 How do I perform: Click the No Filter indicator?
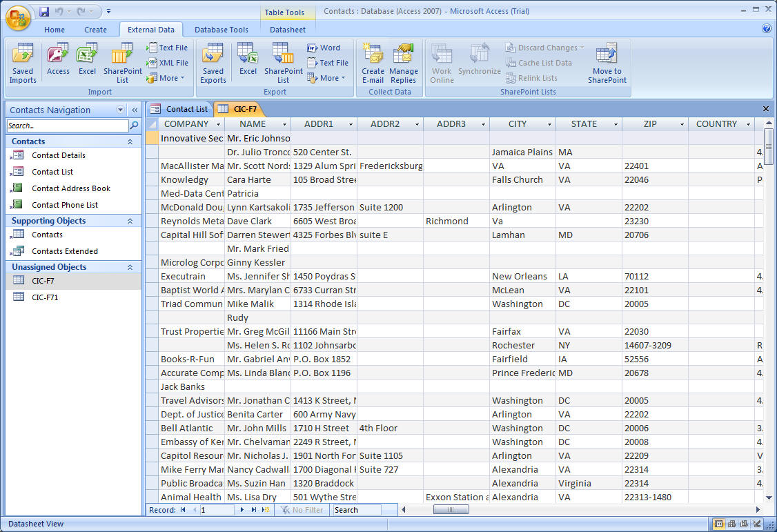click(x=302, y=510)
